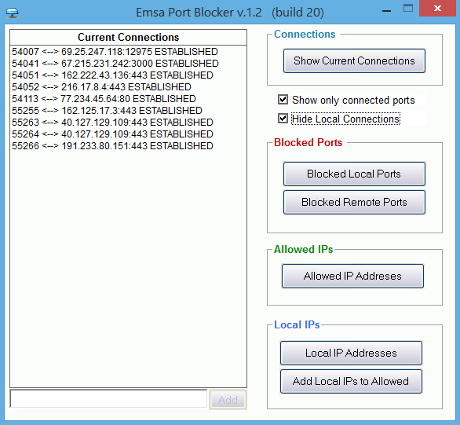
Task: Select connection 54041 to 67.215.231.242:3000
Action: pos(115,63)
